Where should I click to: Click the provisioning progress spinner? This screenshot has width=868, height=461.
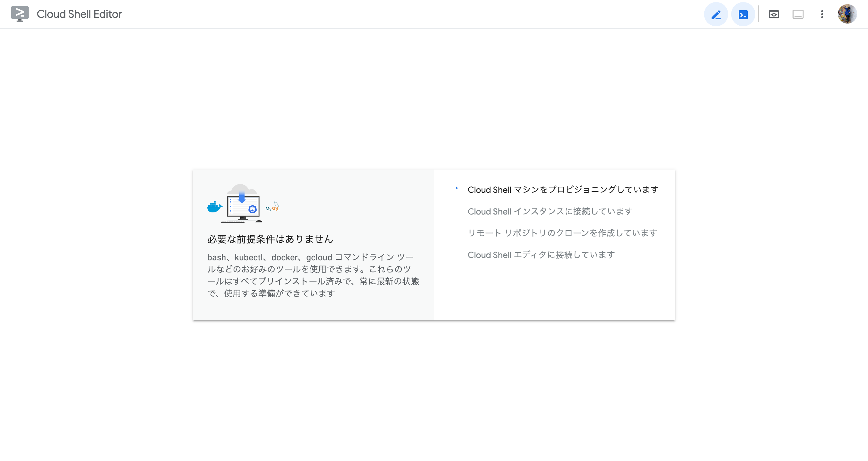pos(457,188)
